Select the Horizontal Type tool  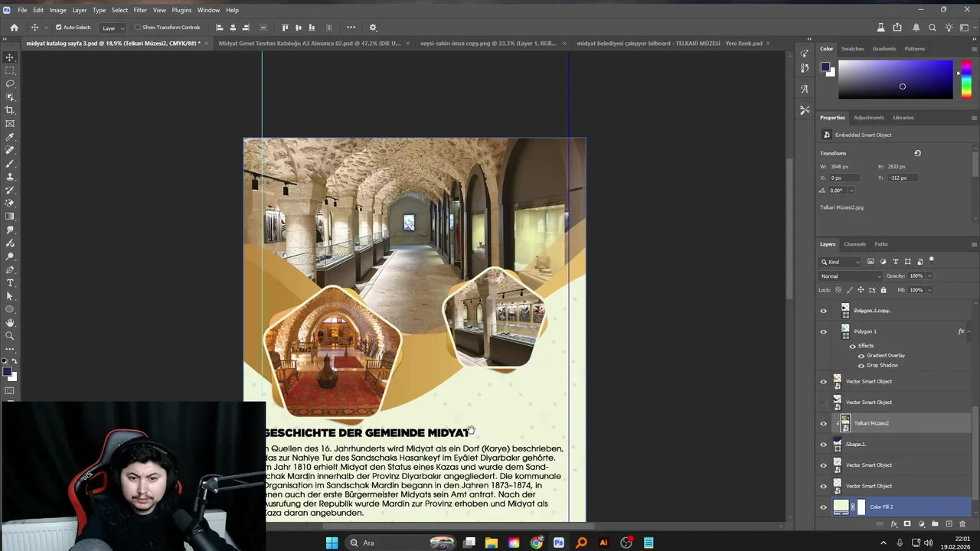pyautogui.click(x=10, y=283)
